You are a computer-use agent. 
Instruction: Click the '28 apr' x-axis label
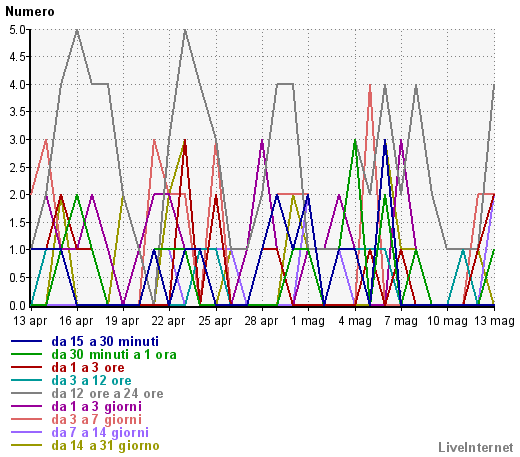(x=262, y=321)
